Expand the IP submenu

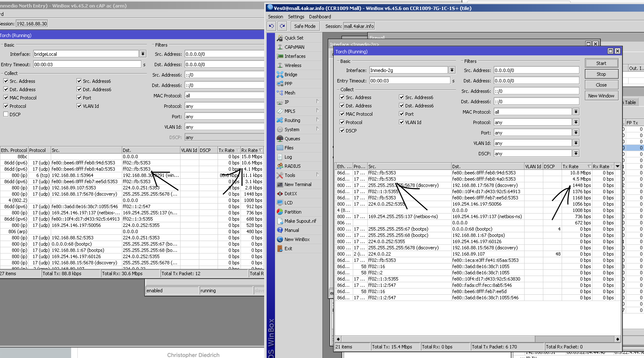(x=317, y=101)
